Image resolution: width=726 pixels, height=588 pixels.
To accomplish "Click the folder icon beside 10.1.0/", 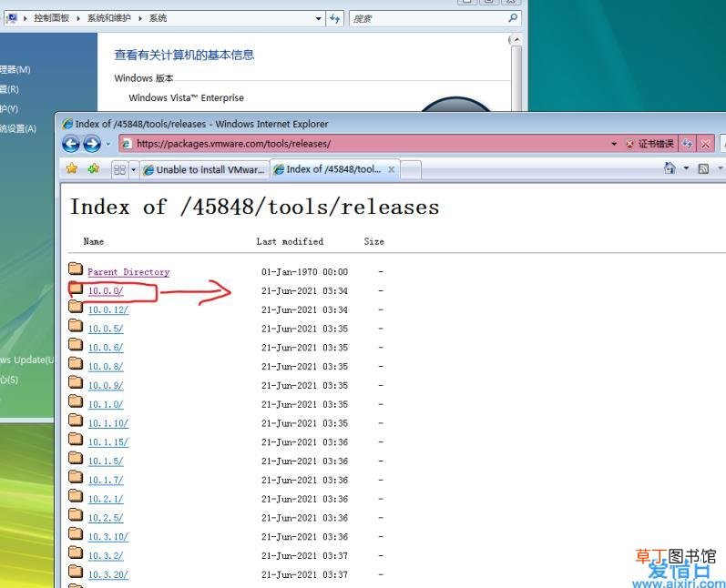I will tap(76, 401).
